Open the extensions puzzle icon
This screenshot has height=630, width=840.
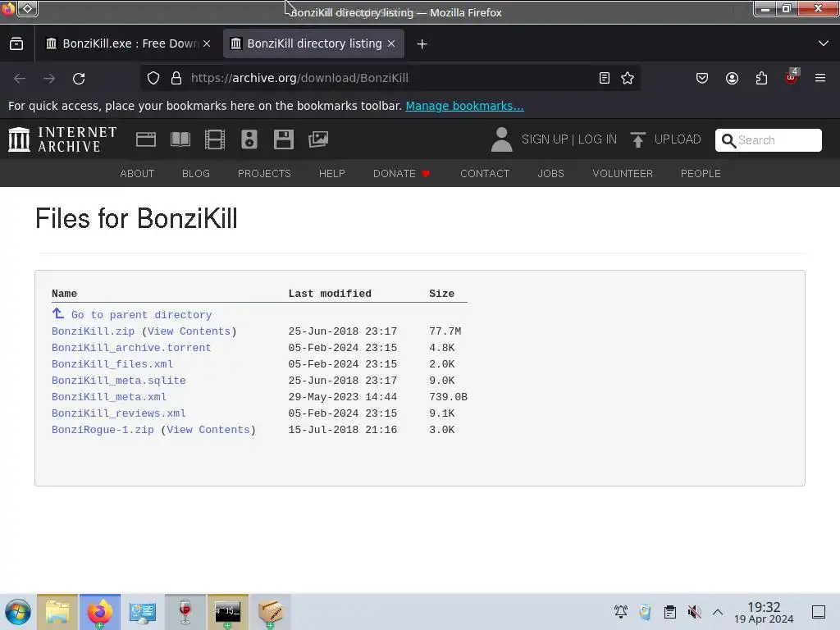pyautogui.click(x=761, y=78)
